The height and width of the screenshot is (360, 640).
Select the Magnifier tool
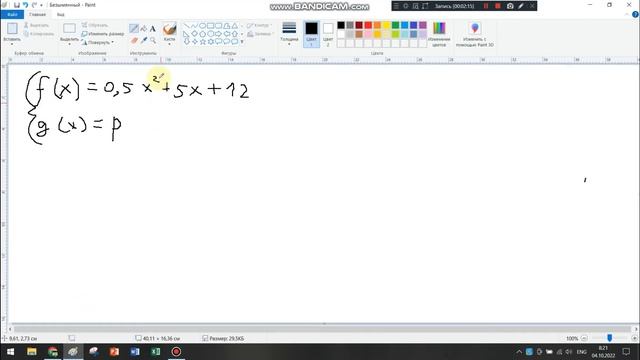point(153,40)
